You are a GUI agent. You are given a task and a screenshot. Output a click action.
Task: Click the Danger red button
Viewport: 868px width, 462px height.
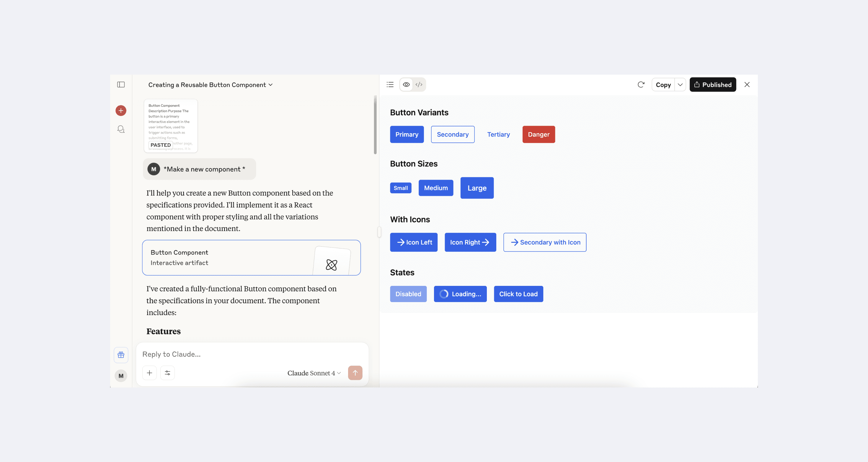pos(539,134)
